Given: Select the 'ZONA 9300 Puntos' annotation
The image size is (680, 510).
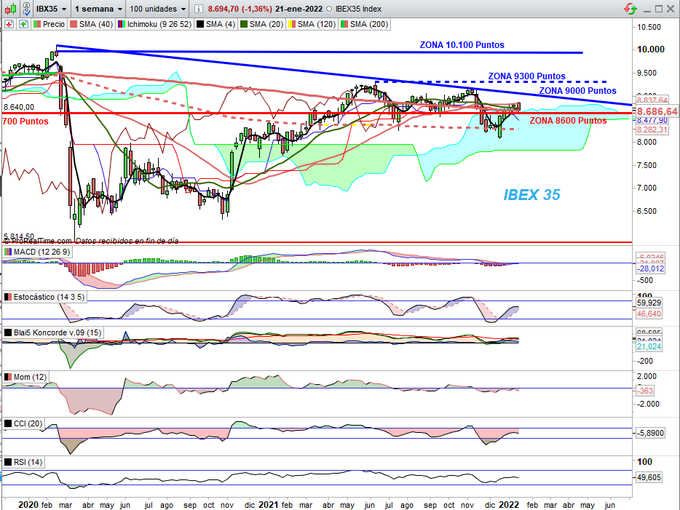Looking at the screenshot, I should pyautogui.click(x=527, y=76).
